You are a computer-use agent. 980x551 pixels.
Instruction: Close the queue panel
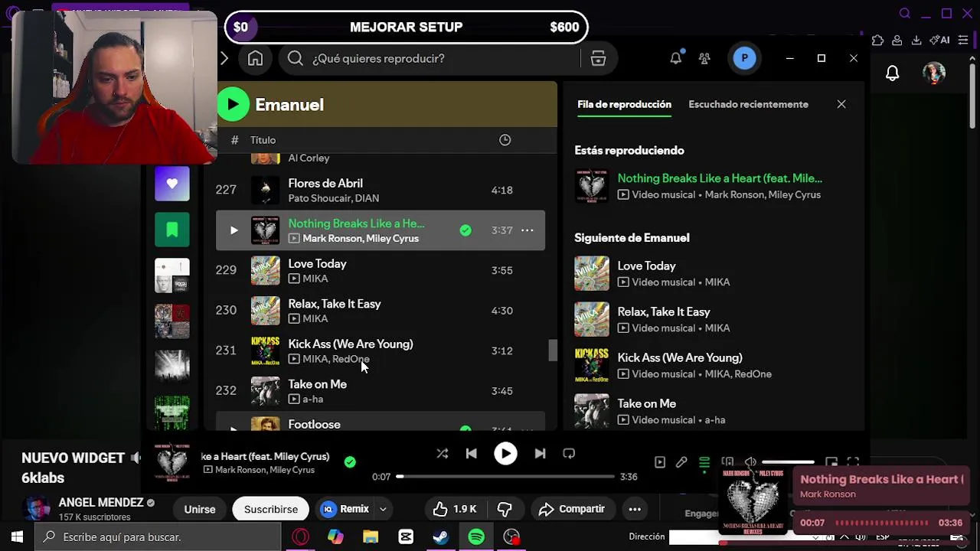click(x=841, y=104)
